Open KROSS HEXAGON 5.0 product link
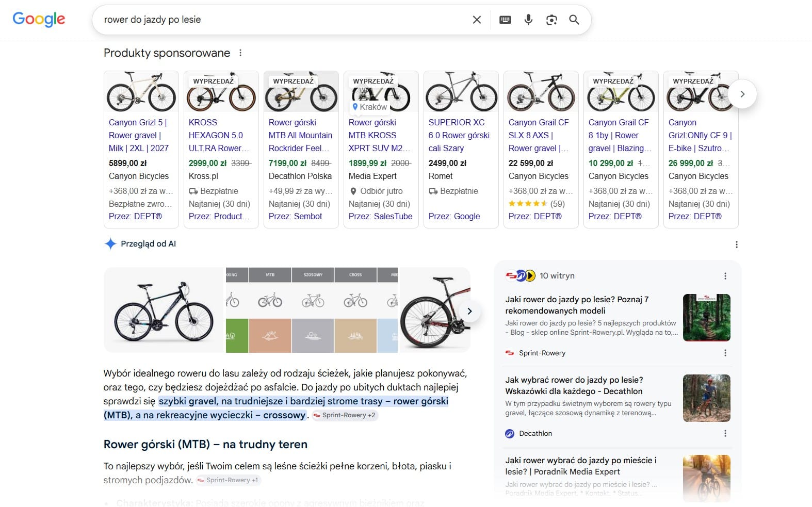Screen dimensions: 812x507 (x=219, y=135)
